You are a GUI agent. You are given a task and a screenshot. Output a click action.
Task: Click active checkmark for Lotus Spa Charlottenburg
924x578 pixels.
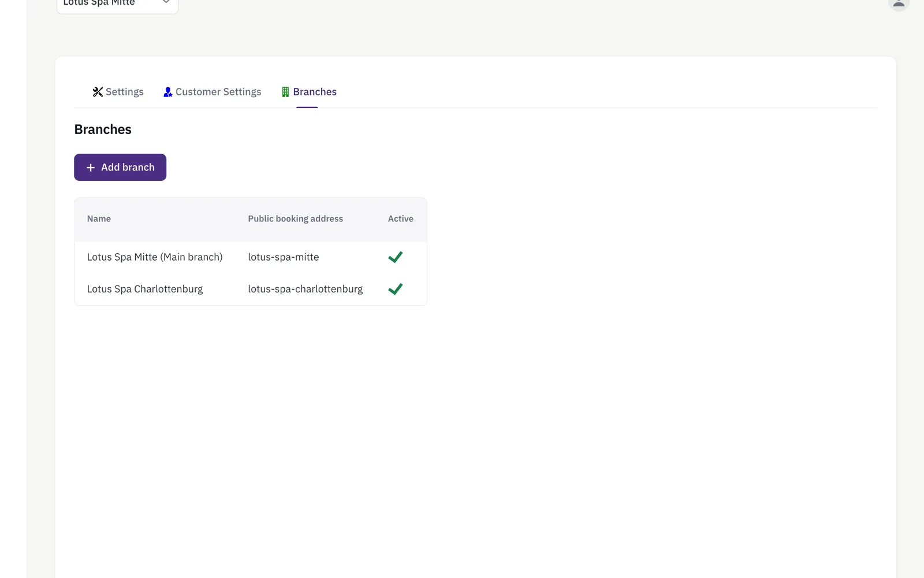[396, 289]
